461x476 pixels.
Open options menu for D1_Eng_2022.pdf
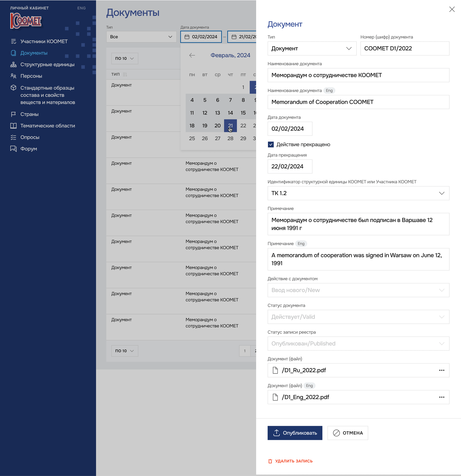click(442, 397)
